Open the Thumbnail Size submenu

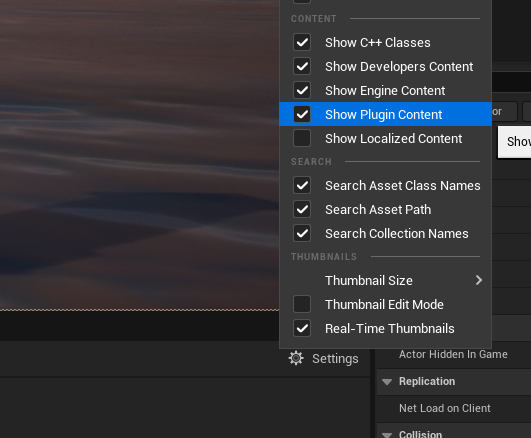(385, 280)
